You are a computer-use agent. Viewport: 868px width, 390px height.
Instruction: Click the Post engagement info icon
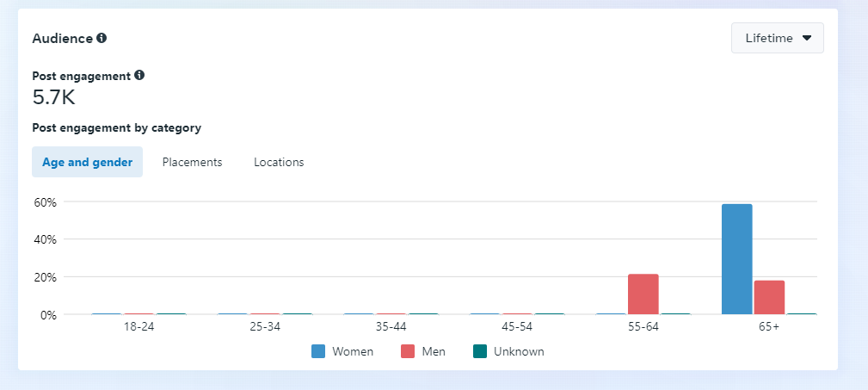139,75
